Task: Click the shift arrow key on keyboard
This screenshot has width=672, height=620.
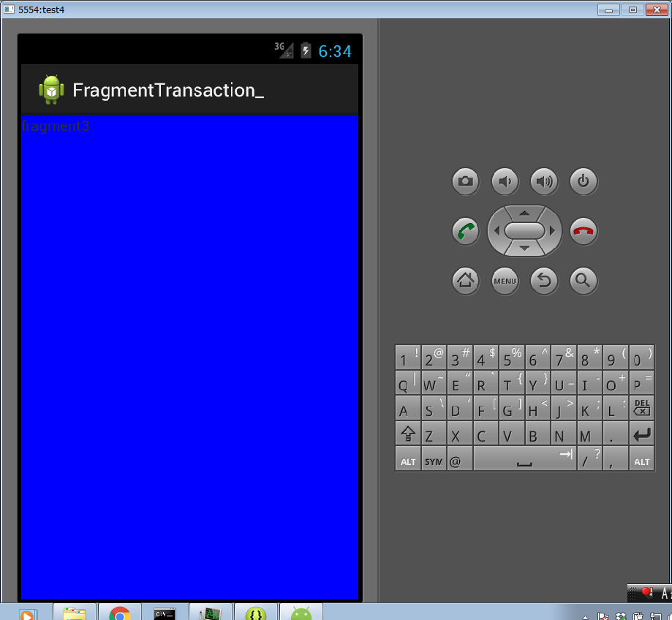Action: tap(408, 434)
